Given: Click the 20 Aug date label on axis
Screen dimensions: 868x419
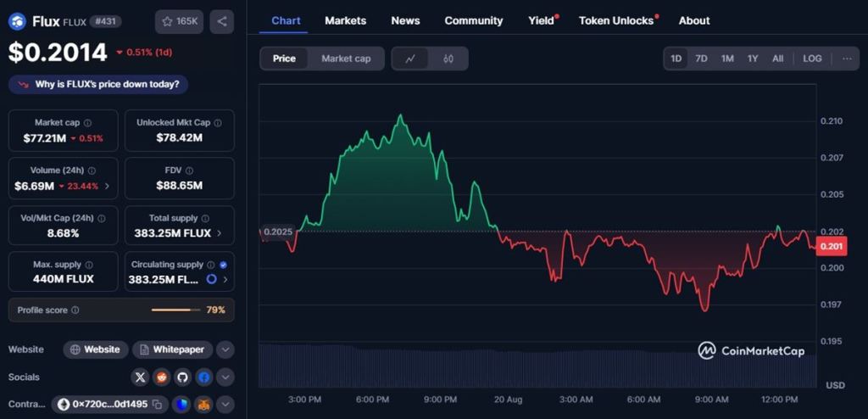Looking at the screenshot, I should click(508, 399).
